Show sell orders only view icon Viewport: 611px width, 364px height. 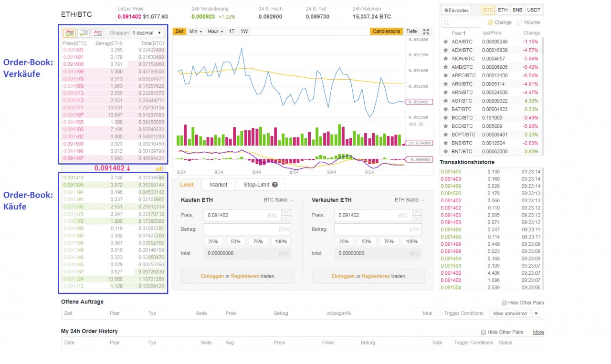coord(97,33)
